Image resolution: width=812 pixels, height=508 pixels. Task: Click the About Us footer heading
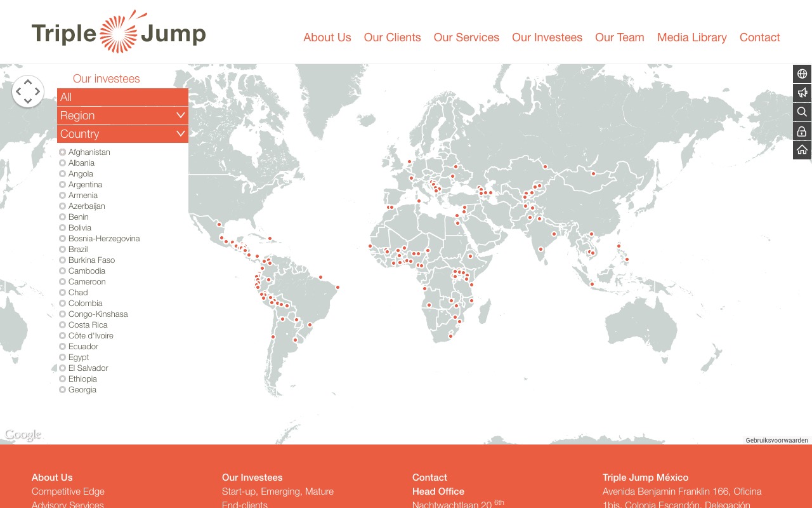point(52,478)
